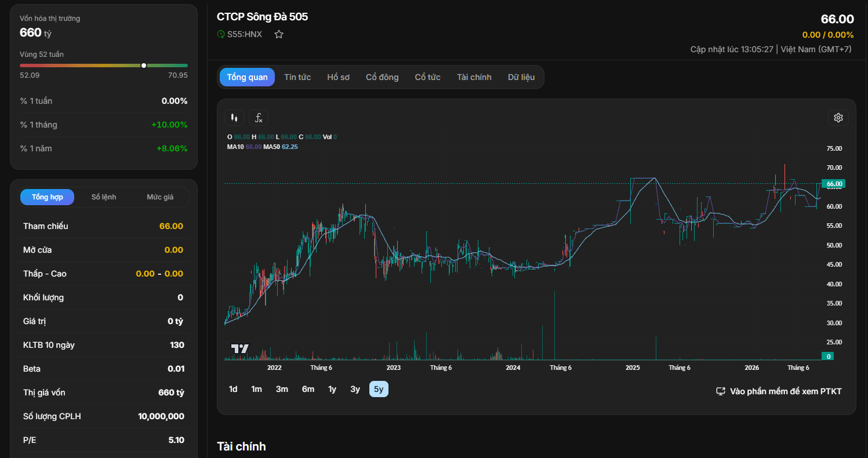This screenshot has width=868, height=458.
Task: Click the 66.00 current price label on chart axis
Action: pos(834,184)
